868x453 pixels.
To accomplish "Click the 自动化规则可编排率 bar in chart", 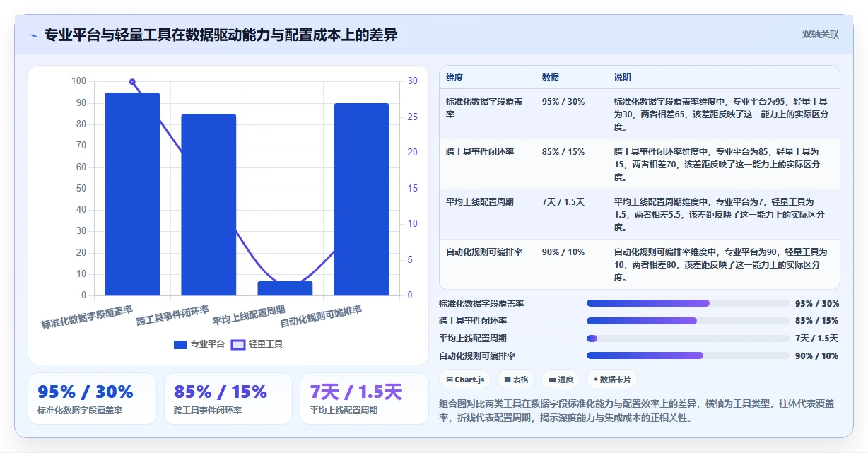I will click(361, 199).
